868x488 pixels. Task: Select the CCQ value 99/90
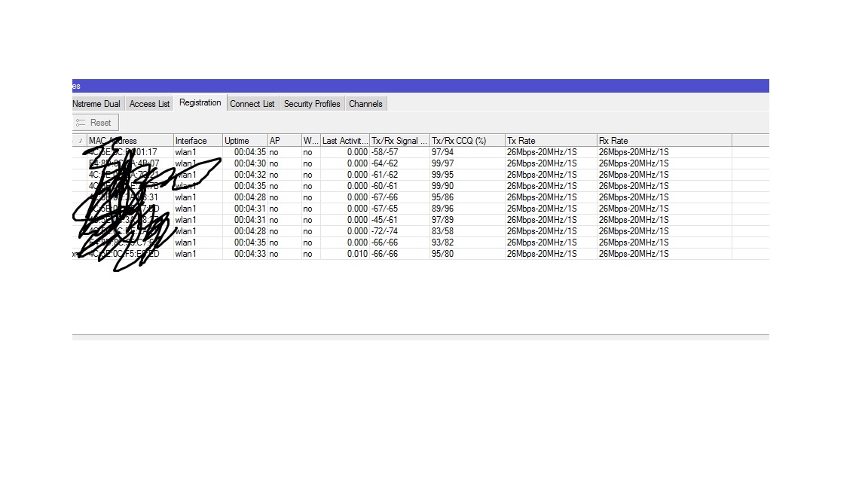click(x=442, y=187)
